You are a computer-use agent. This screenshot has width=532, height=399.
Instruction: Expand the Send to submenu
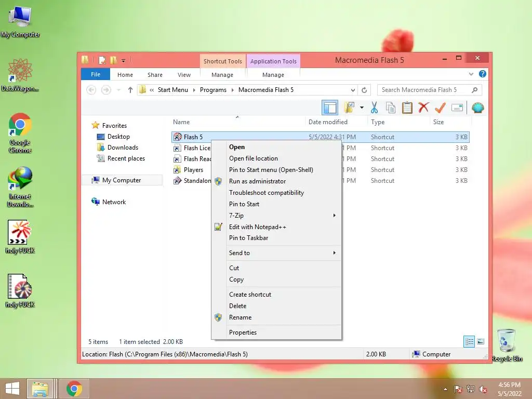(276, 253)
